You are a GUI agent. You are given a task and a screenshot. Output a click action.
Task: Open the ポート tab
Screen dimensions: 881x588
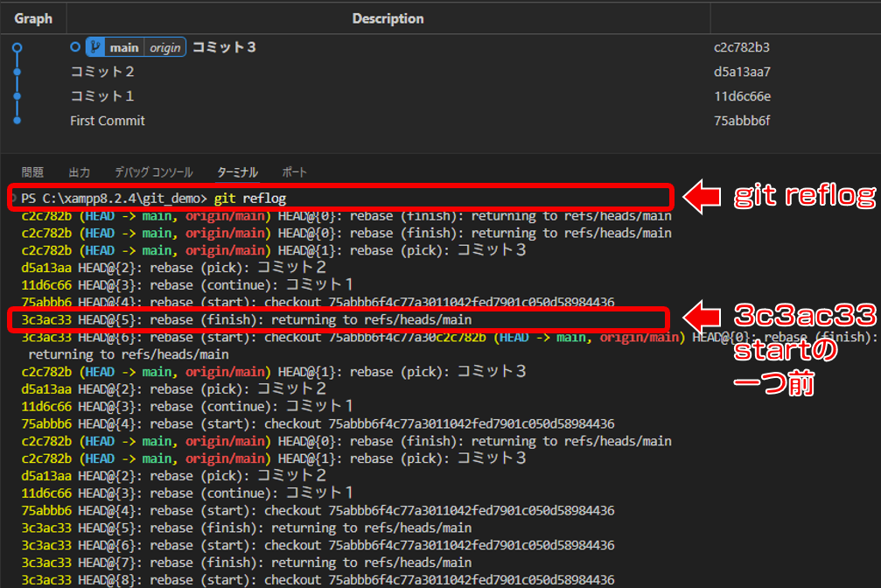294,172
